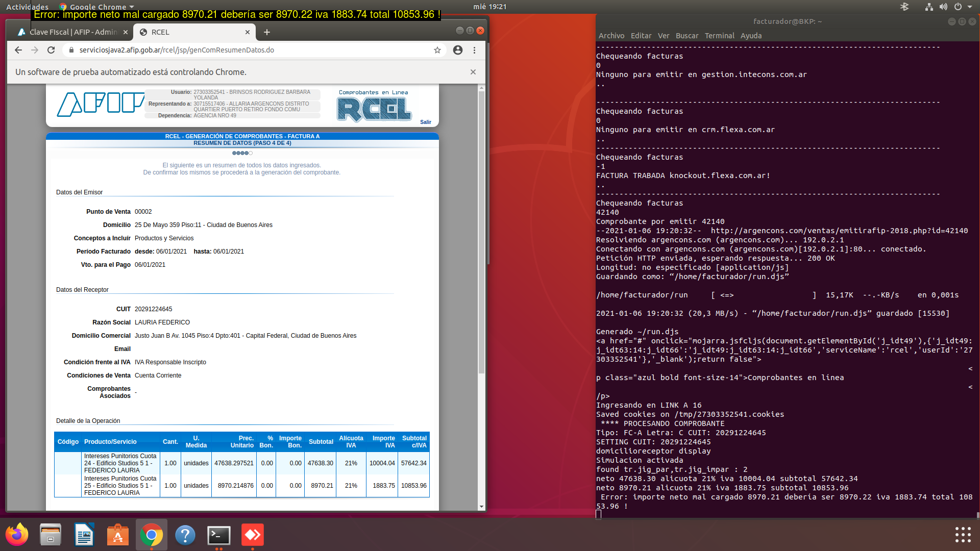Go back with the Chrome back arrow
980x551 pixels.
pos(18,50)
